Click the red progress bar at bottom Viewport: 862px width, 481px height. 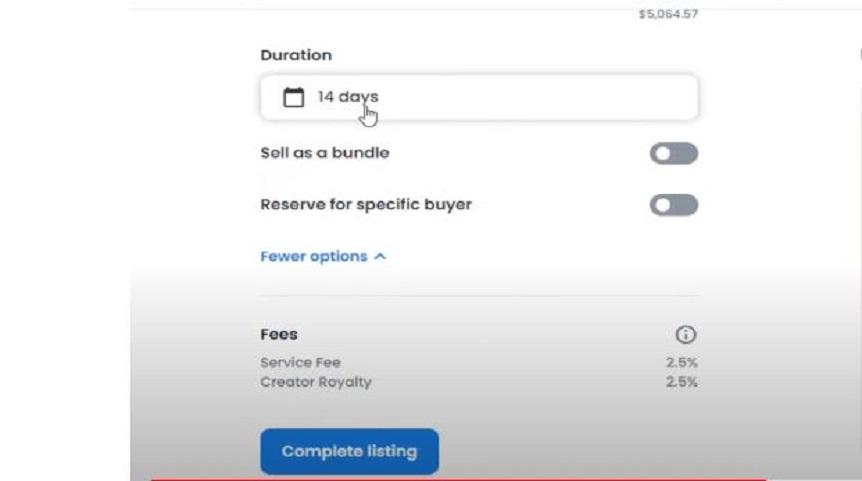(458, 479)
